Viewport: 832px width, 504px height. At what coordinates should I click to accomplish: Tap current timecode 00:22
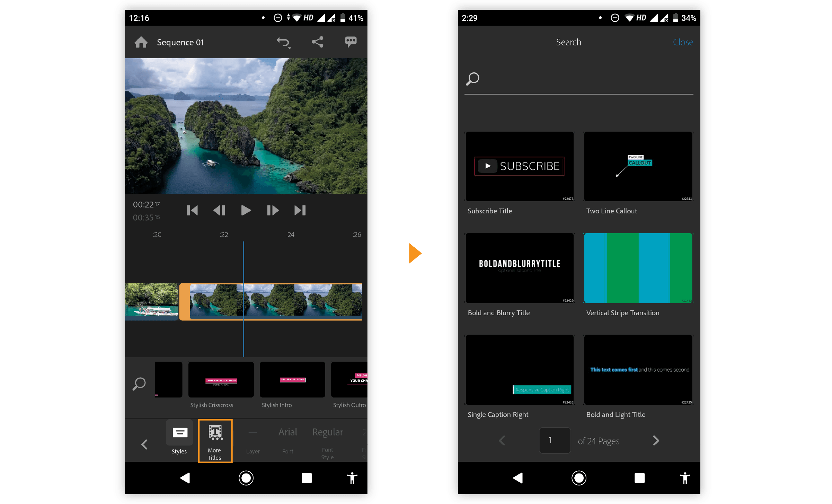coord(146,204)
